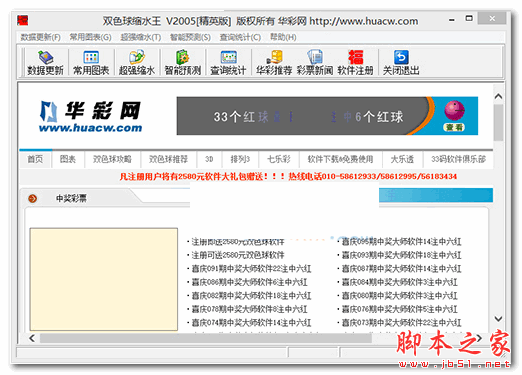This screenshot has height=375, width=522.
Task: Open link 喜庆091期中奖大师软件22注中六红
Action: pyautogui.click(x=251, y=269)
